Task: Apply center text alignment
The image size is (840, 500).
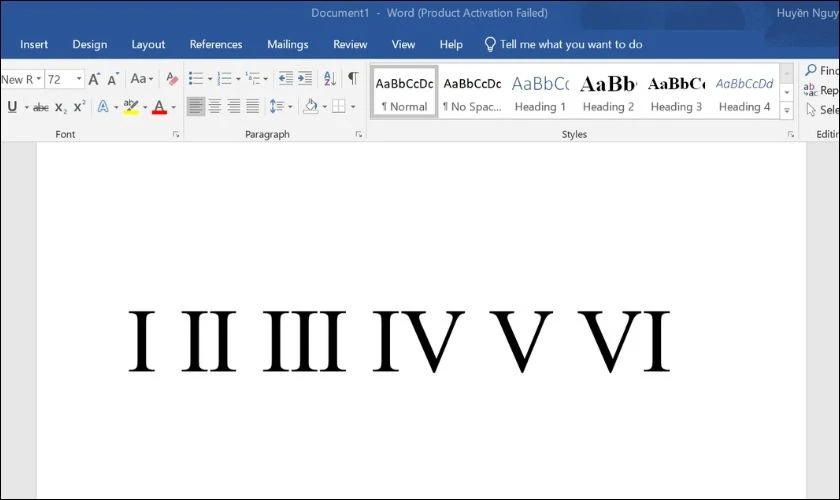Action: pos(214,106)
